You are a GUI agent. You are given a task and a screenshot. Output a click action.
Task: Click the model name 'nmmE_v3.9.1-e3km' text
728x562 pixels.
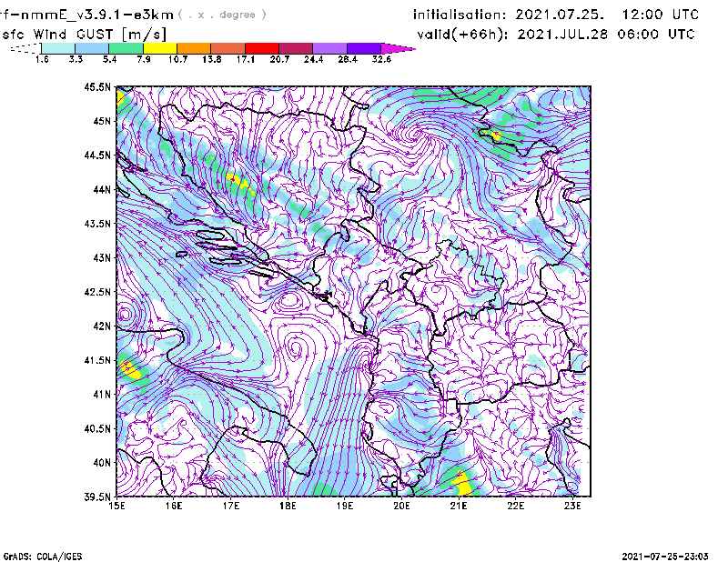(x=97, y=15)
